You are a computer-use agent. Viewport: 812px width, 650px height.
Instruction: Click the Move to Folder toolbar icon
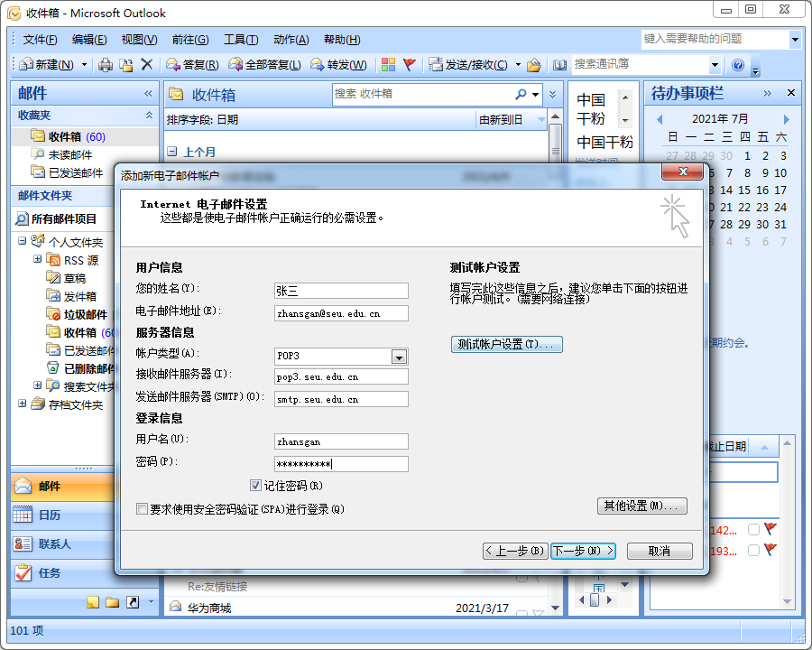coord(126,65)
